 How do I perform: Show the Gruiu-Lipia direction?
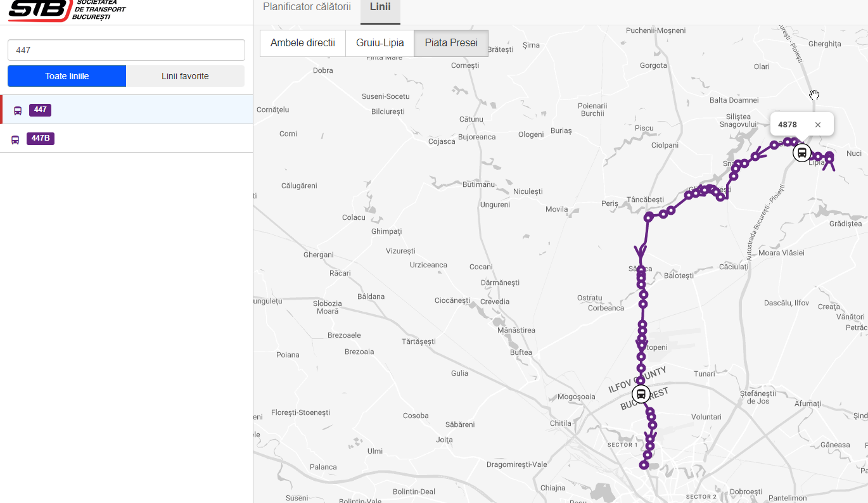coord(380,43)
